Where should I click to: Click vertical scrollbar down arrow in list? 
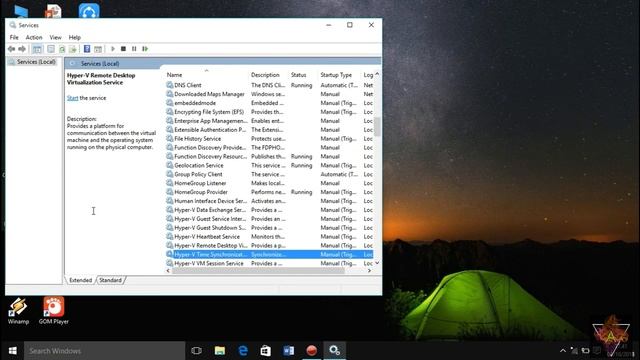[x=377, y=263]
